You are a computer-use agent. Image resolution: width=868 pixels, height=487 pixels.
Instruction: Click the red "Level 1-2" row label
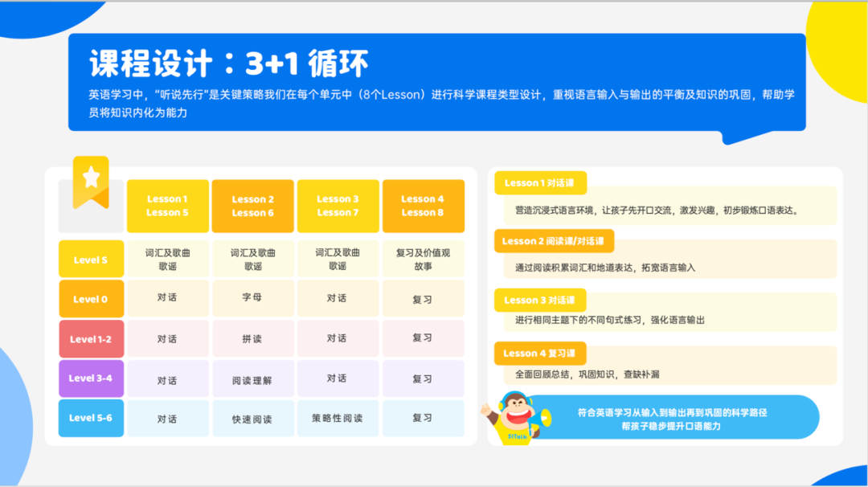pyautogui.click(x=92, y=338)
